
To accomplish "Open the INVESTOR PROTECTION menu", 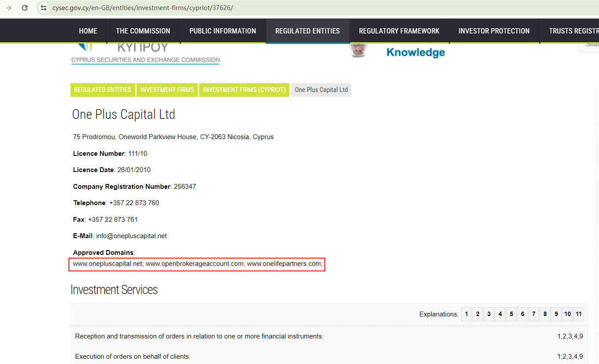I will [x=494, y=31].
